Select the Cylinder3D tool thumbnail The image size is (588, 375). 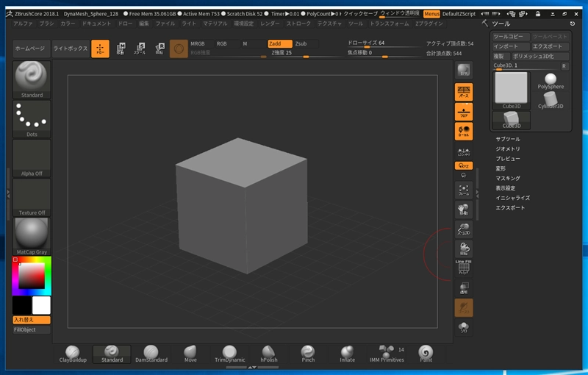click(551, 101)
